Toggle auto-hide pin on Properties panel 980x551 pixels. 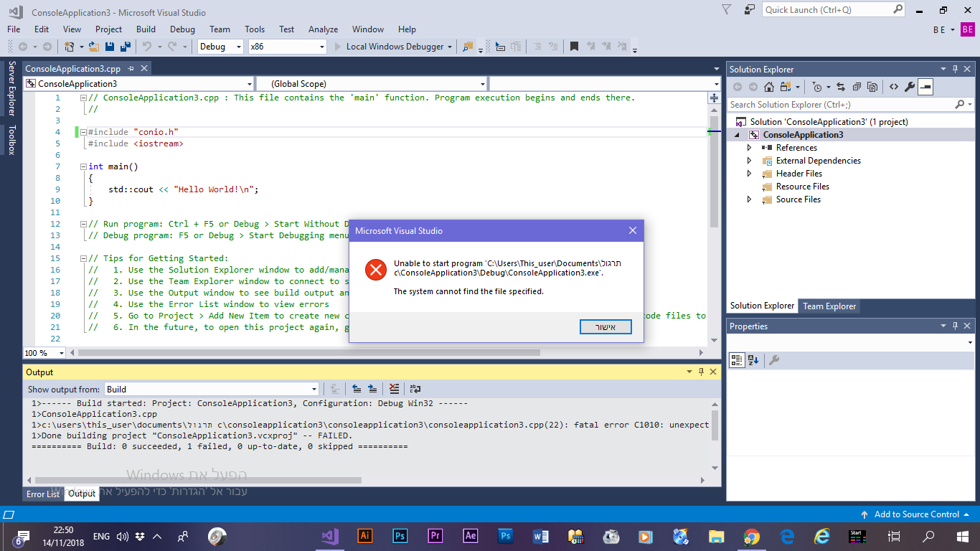click(955, 326)
